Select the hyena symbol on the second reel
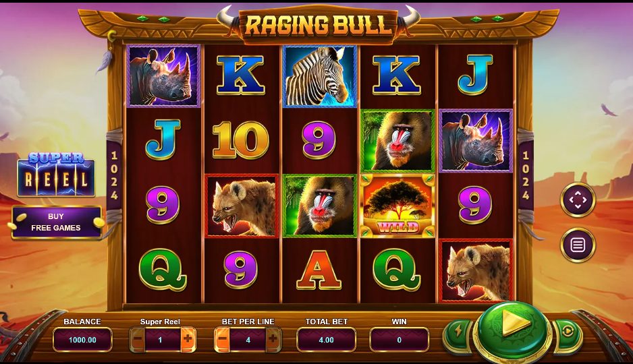Screen dimensions: 633x364 [x=242, y=206]
